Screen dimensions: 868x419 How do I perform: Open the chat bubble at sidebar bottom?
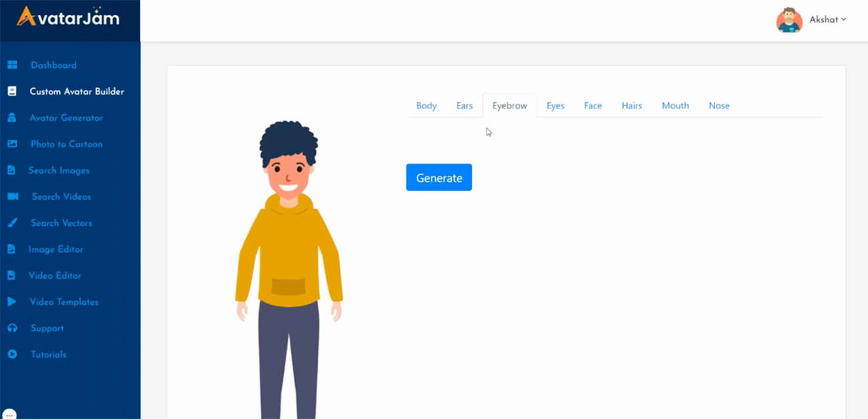pyautogui.click(x=9, y=414)
